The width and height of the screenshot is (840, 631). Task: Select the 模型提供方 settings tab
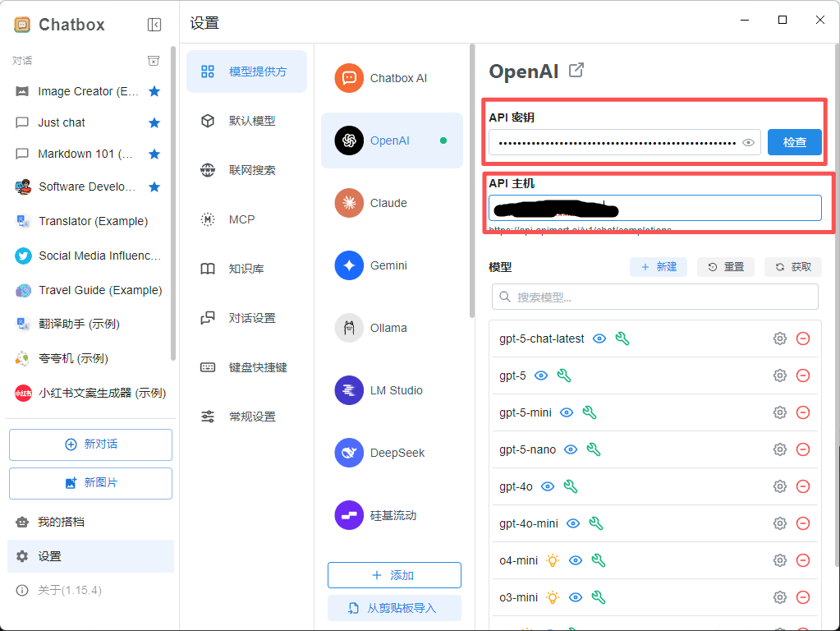[x=246, y=71]
